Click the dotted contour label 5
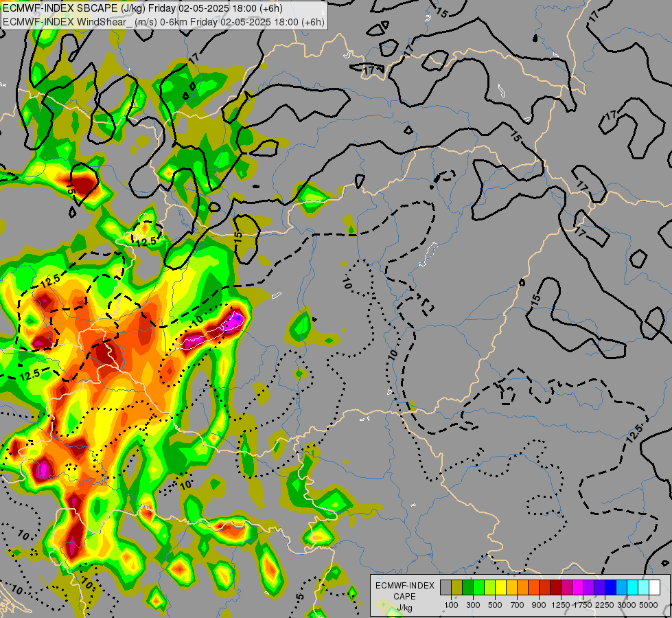 300,597
